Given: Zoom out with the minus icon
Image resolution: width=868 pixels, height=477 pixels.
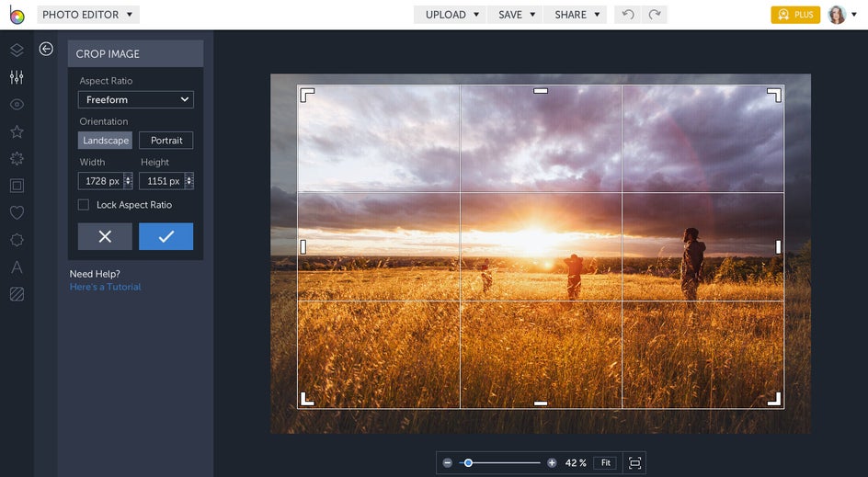Looking at the screenshot, I should [x=447, y=462].
